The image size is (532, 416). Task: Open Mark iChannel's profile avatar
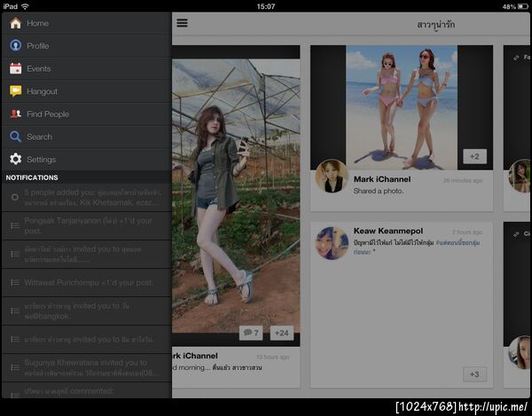coord(332,176)
